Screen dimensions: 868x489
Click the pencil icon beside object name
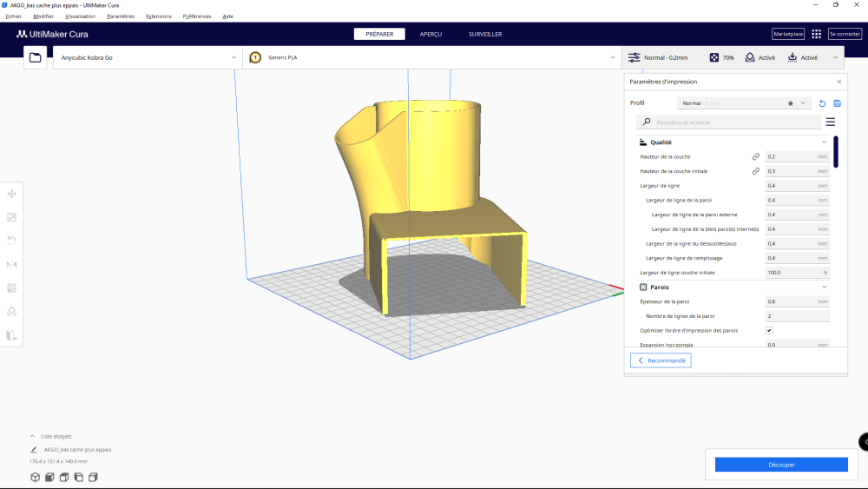(x=33, y=450)
